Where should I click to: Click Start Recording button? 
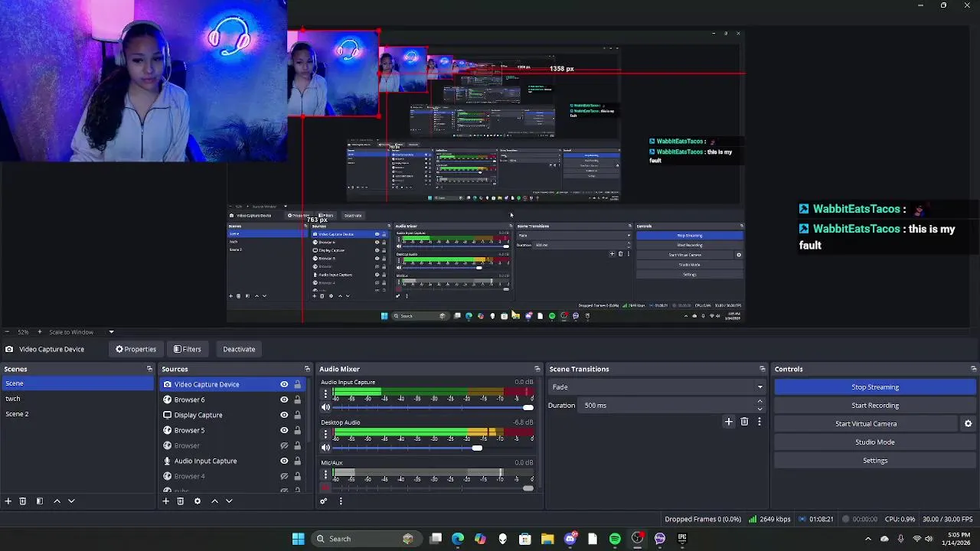pos(875,406)
